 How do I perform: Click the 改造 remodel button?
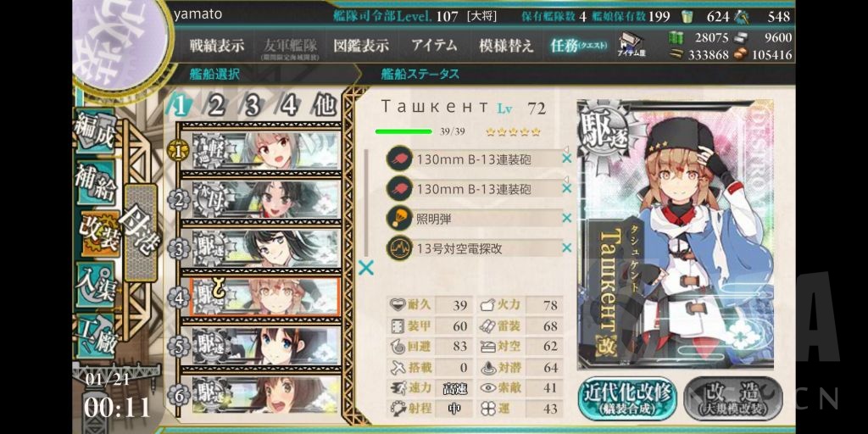pos(733,398)
